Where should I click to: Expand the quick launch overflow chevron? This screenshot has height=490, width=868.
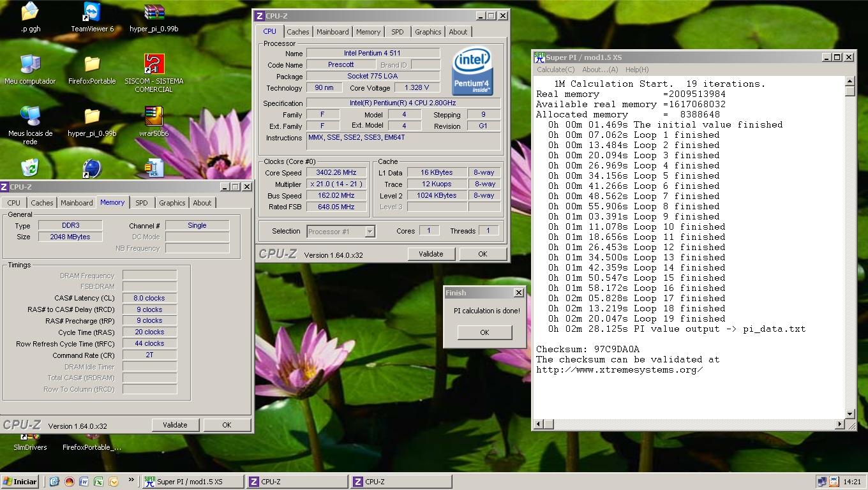(x=131, y=480)
